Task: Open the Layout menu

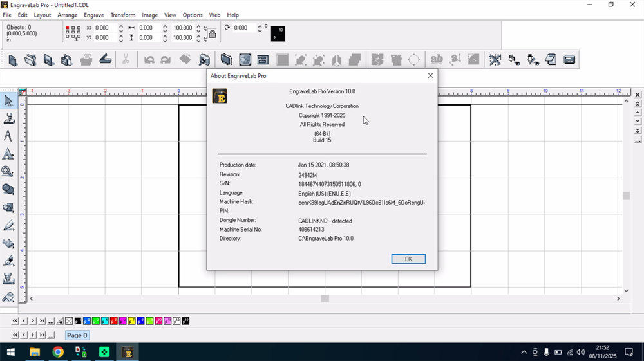Action: pyautogui.click(x=43, y=15)
